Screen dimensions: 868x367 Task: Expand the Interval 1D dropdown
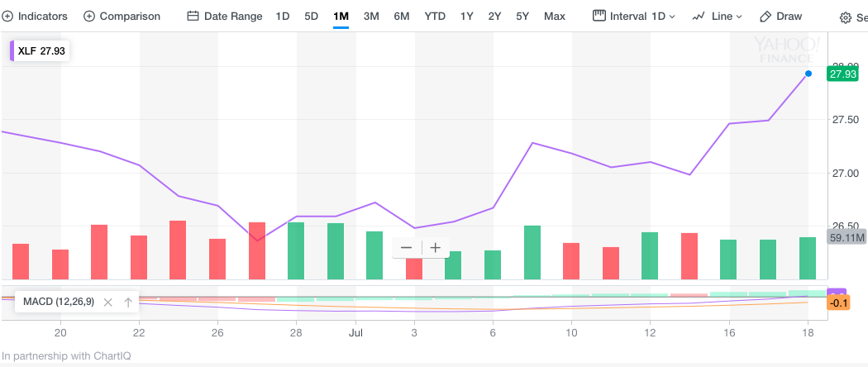click(x=634, y=17)
